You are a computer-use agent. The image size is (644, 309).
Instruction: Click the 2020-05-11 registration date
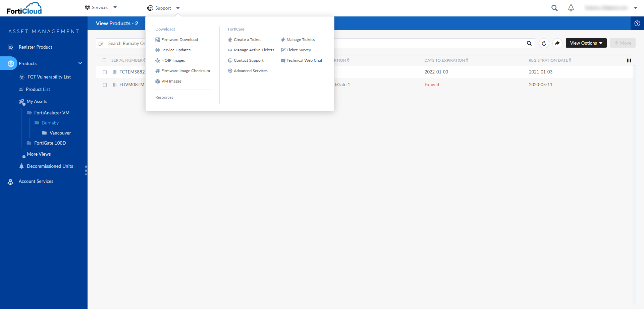(541, 85)
